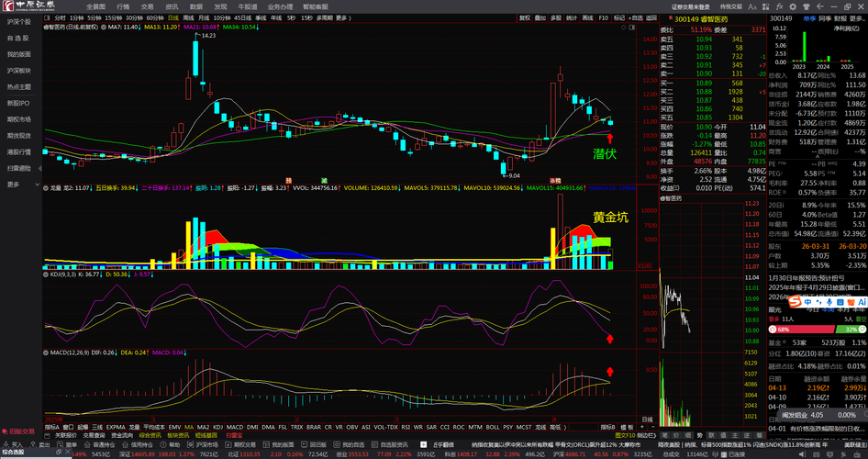Open 图文F10 link at chart bottom
This screenshot has height=459, width=868.
(625, 436)
